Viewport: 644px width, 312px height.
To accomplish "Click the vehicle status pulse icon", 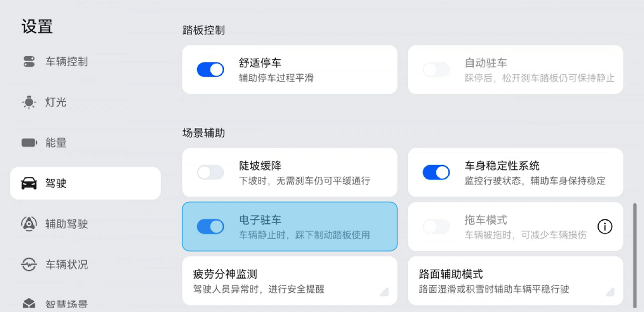I will (29, 264).
